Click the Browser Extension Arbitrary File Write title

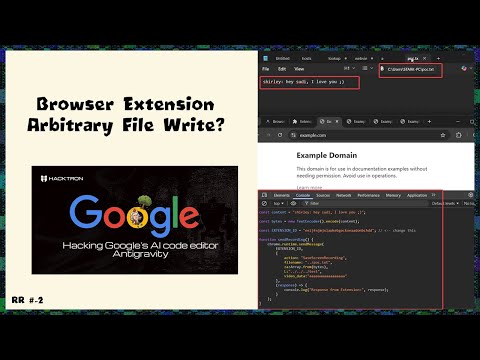pyautogui.click(x=126, y=115)
